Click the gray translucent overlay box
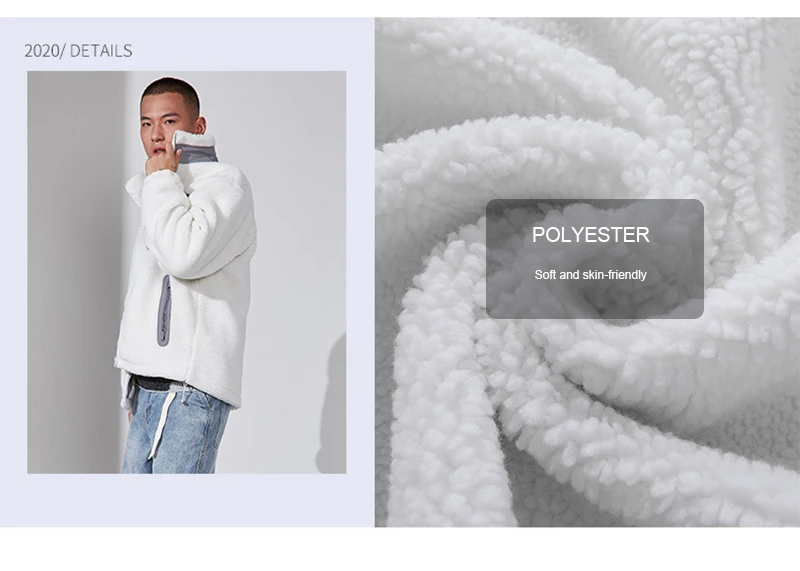The image size is (800, 571). 595,259
